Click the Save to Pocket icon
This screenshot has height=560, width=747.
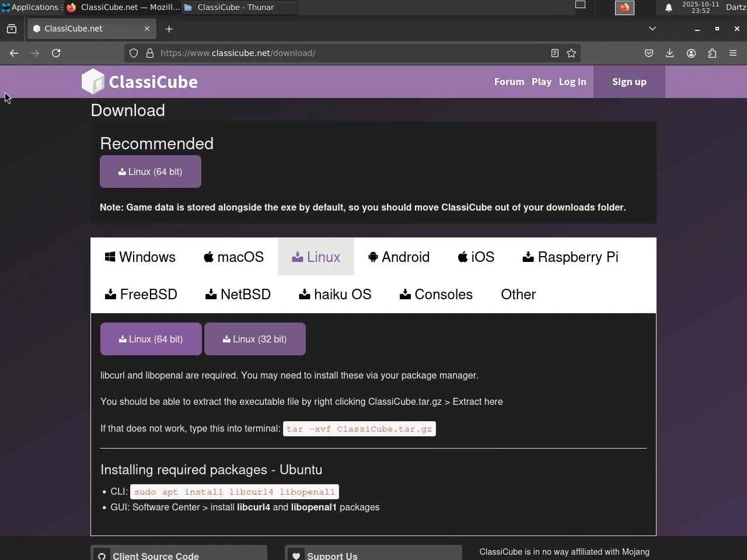pyautogui.click(x=648, y=53)
